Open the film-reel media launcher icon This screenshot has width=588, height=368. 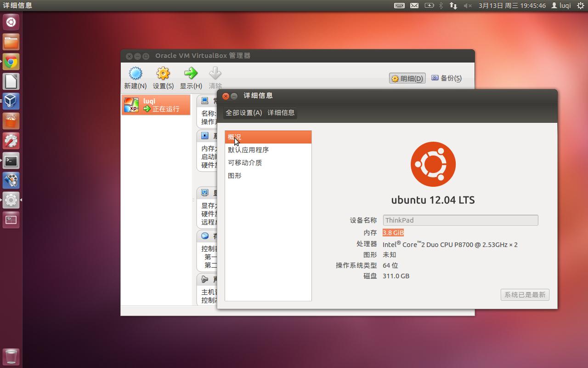tap(11, 180)
